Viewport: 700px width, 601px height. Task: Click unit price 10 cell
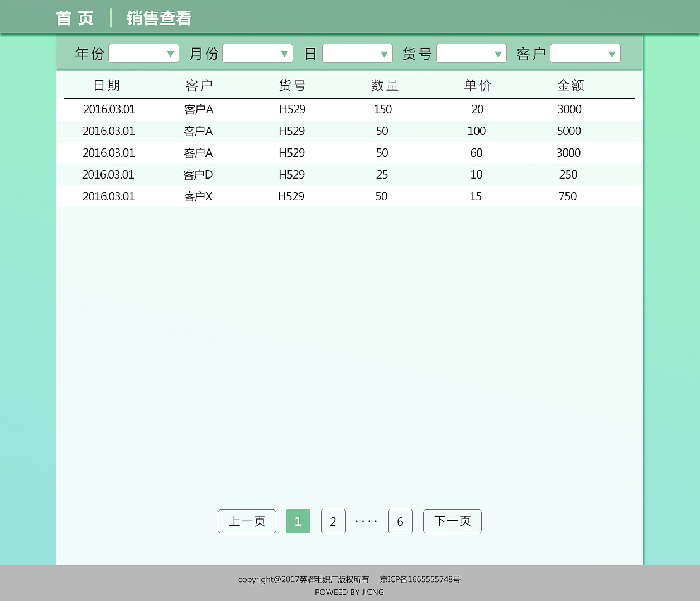[476, 175]
